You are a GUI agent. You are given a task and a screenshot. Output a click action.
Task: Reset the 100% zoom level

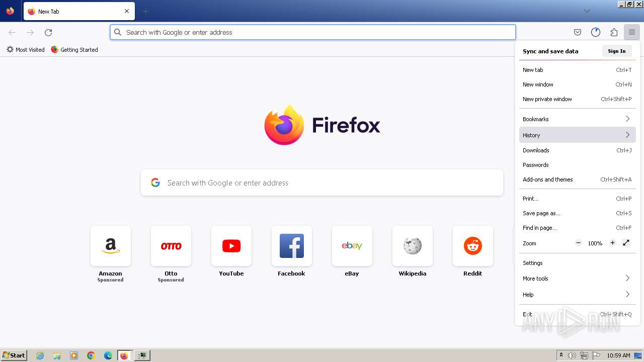pyautogui.click(x=595, y=243)
